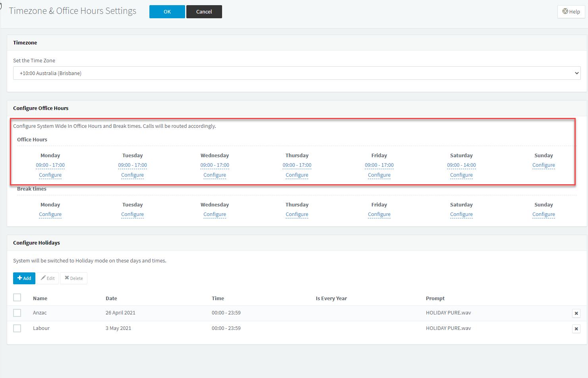Image resolution: width=588 pixels, height=378 pixels.
Task: Open Saturday office hours 09:00 - 14:00 link
Action: tap(462, 165)
